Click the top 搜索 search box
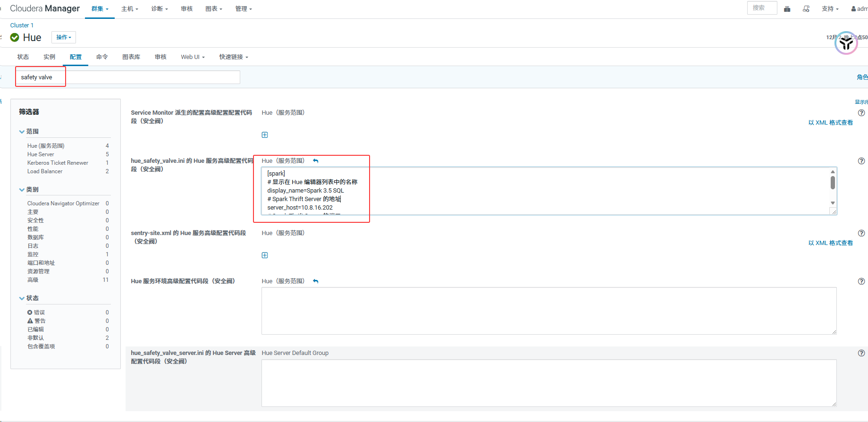Screen dimensions: 868x422 click(762, 8)
